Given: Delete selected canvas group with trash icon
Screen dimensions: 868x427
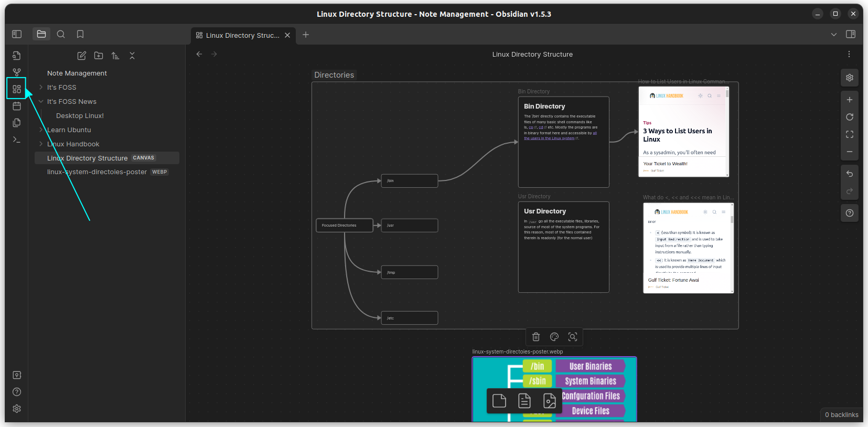Looking at the screenshot, I should [x=536, y=337].
